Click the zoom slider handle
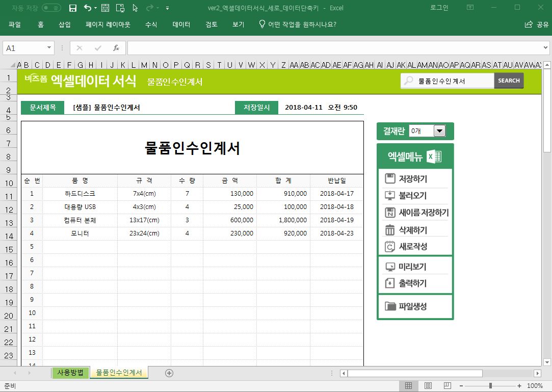The image size is (552, 392). [490, 386]
